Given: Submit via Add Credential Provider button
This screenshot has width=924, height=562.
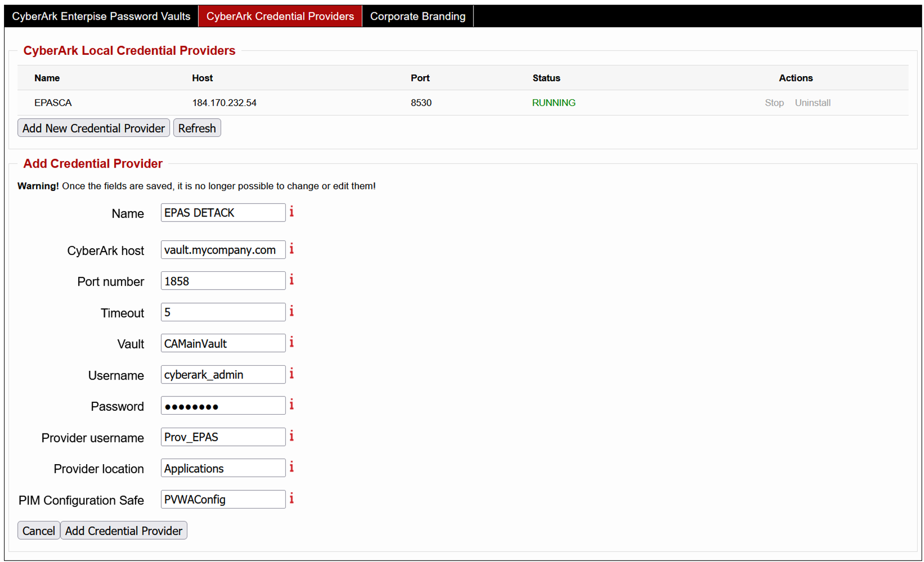Looking at the screenshot, I should click(x=123, y=530).
